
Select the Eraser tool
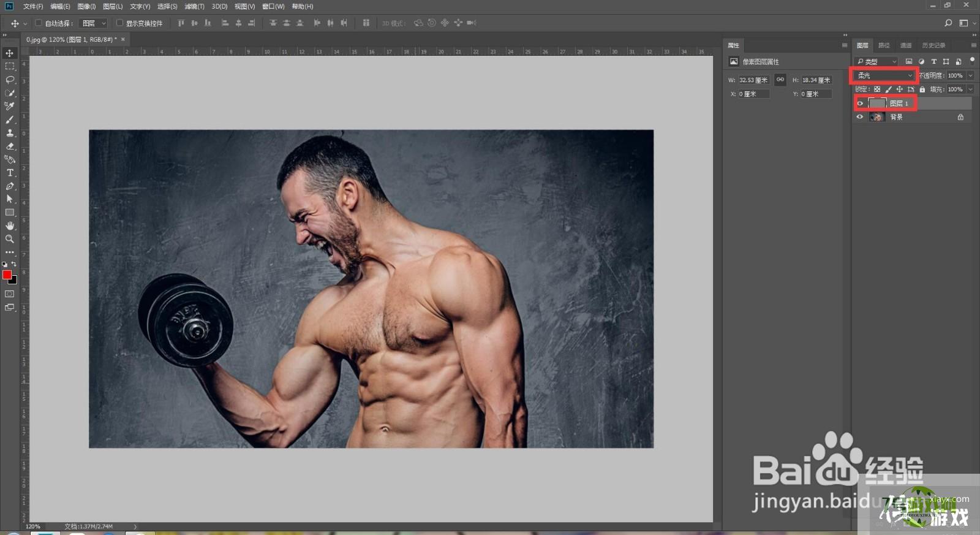pos(9,146)
